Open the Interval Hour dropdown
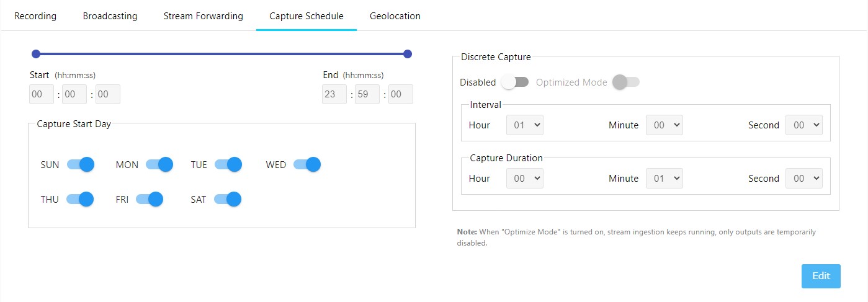This screenshot has height=302, width=868. (x=525, y=125)
